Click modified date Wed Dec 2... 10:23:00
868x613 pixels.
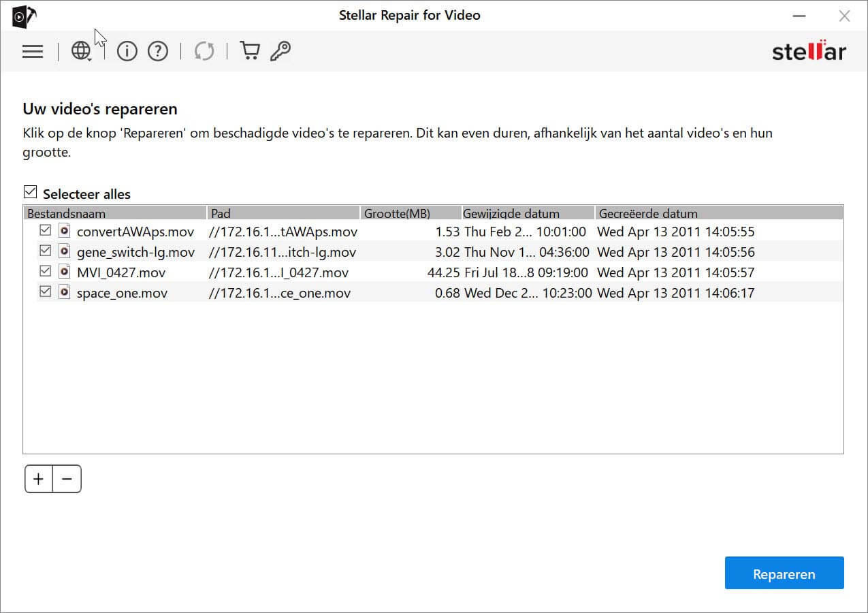tap(528, 293)
